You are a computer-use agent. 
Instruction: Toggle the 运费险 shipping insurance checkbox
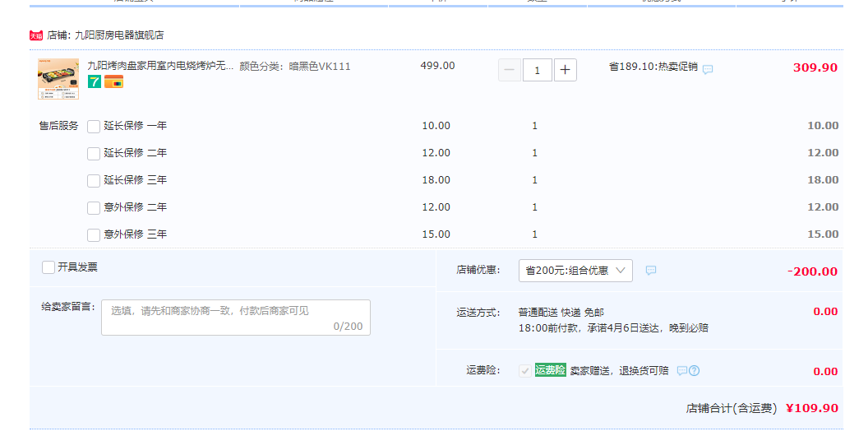click(525, 371)
